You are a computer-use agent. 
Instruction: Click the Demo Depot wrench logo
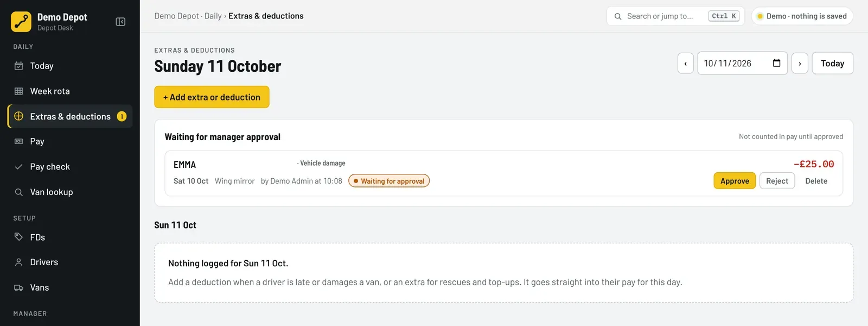21,22
